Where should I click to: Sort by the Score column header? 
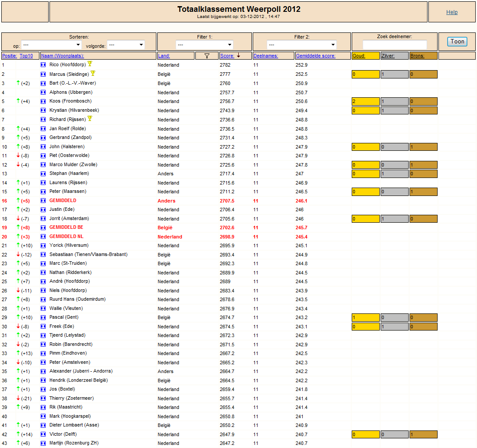point(227,56)
